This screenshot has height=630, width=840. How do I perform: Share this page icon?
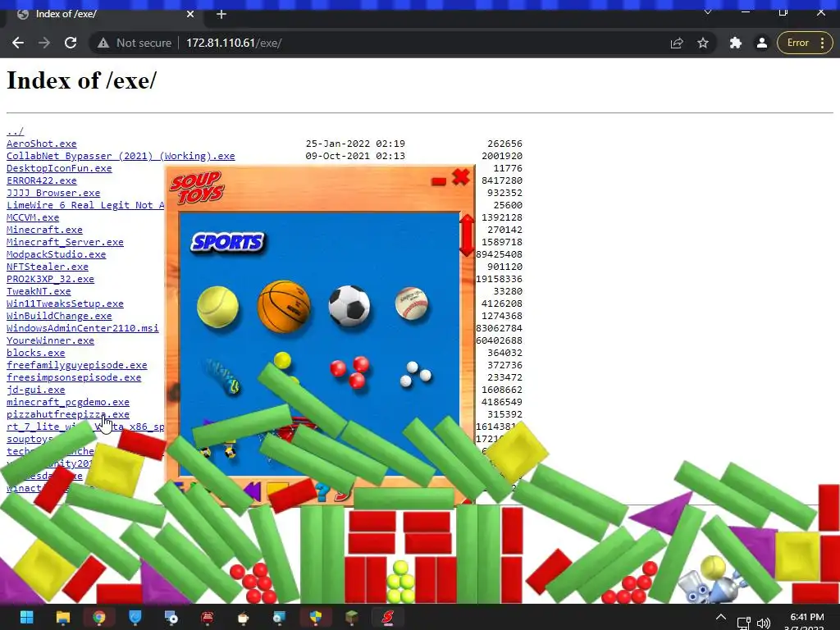click(677, 43)
